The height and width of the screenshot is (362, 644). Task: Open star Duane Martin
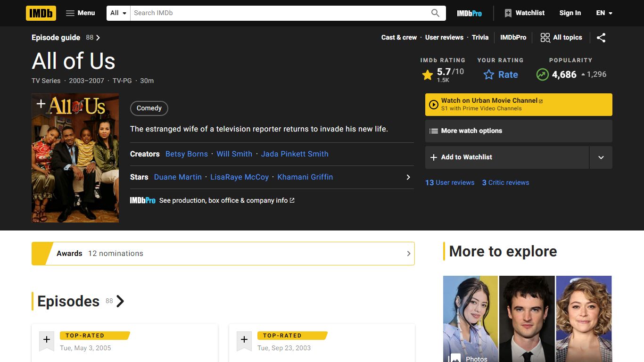178,177
